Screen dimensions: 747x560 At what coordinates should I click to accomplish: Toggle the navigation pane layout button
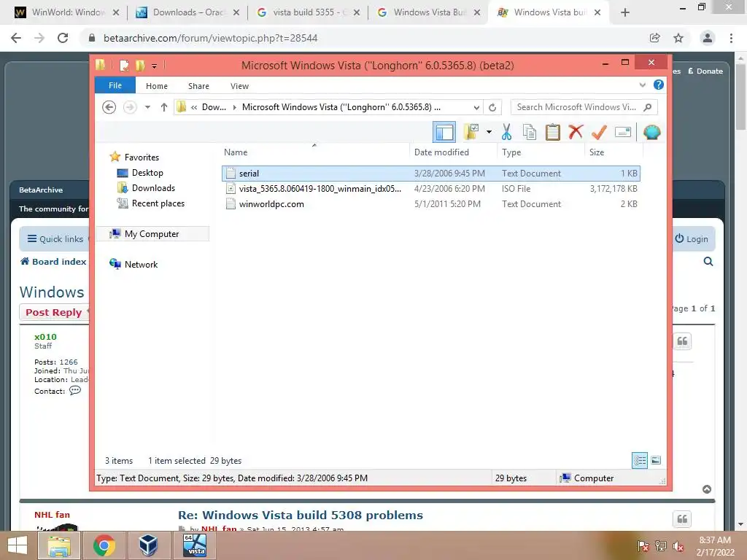coord(444,132)
